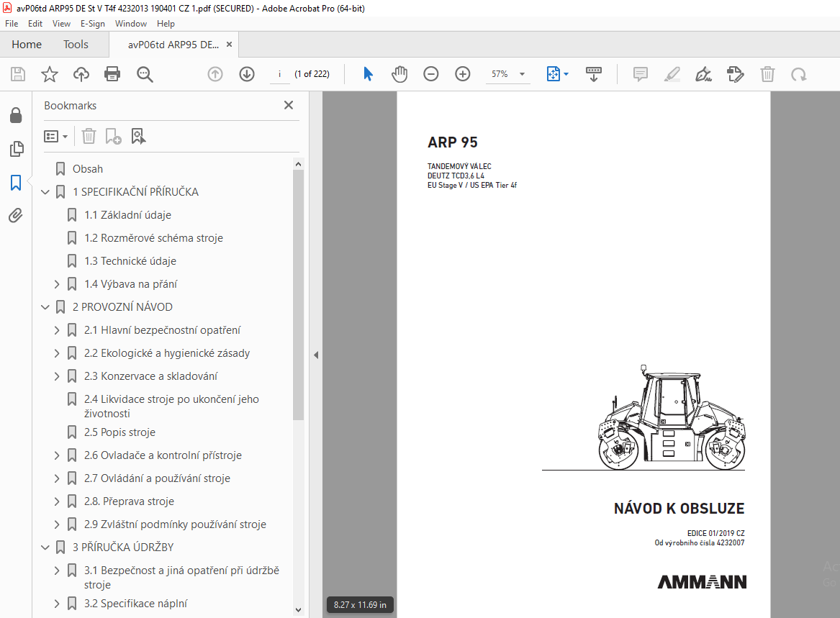Open the Edit menu
840x618 pixels.
[35, 24]
